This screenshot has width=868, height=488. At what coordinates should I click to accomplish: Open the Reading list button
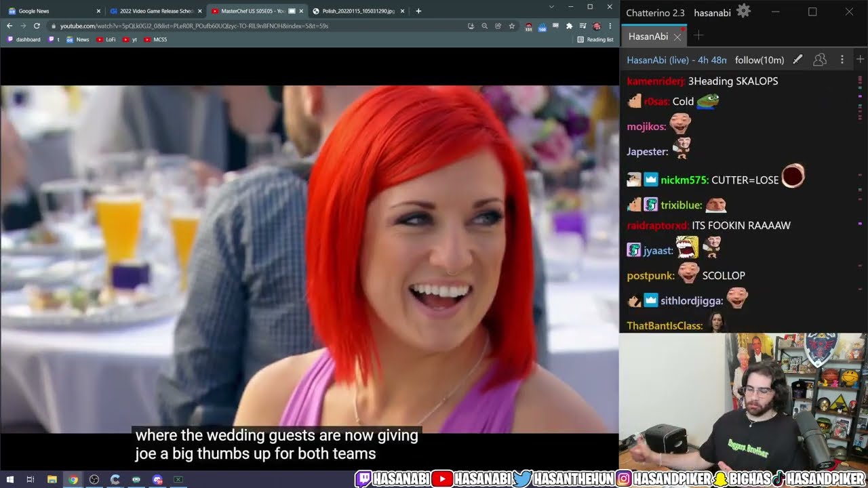point(595,39)
